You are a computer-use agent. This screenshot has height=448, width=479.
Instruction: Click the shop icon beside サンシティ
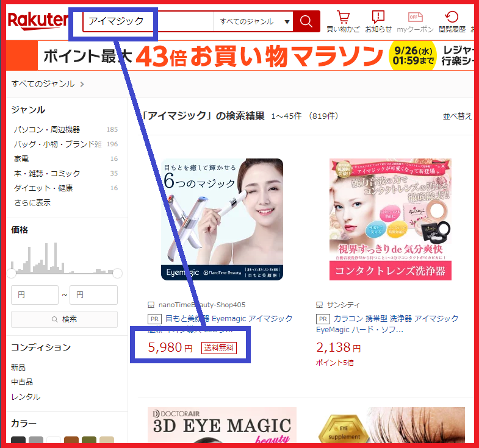[x=320, y=305]
